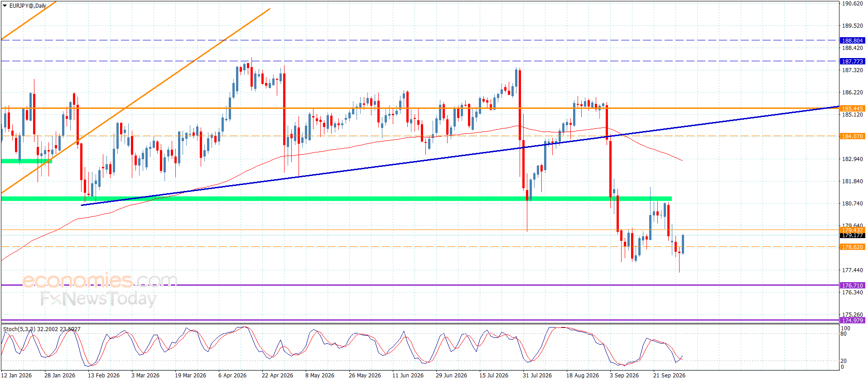Select the current price 179.177 label

[x=852, y=235]
